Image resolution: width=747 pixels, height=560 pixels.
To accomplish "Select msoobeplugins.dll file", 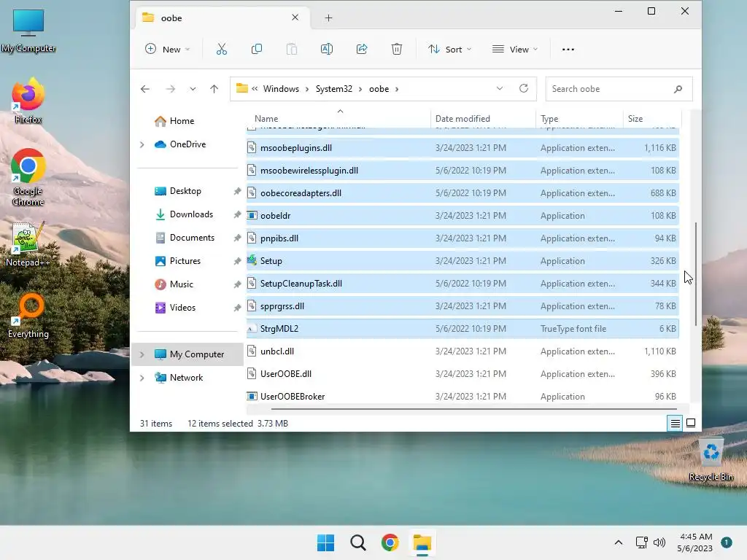I will pyautogui.click(x=462, y=148).
